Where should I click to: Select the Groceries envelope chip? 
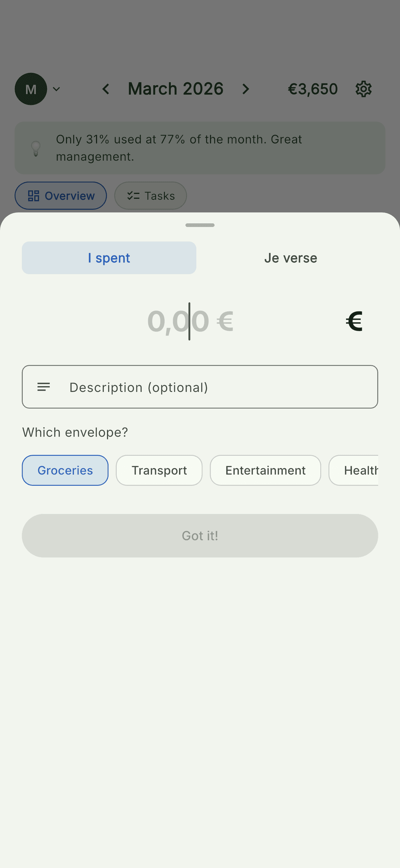point(65,470)
